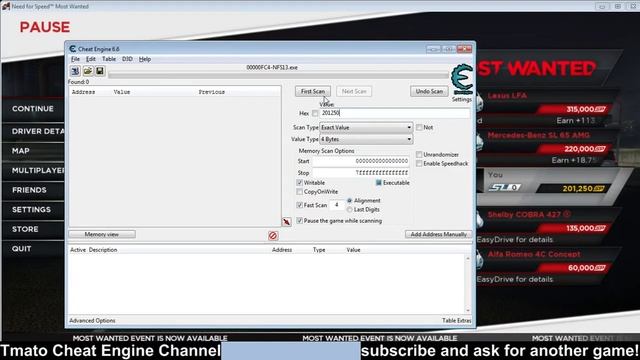Click the First Scan button

point(313,91)
